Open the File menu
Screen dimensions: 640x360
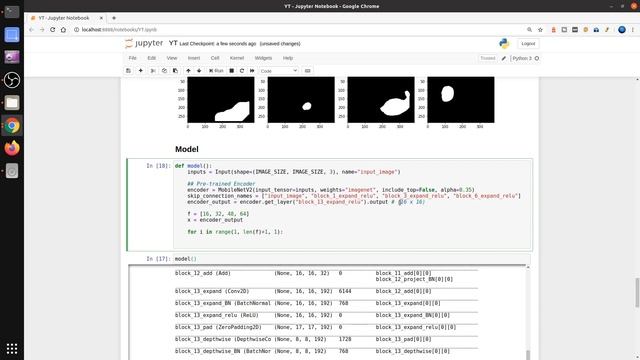click(133, 58)
